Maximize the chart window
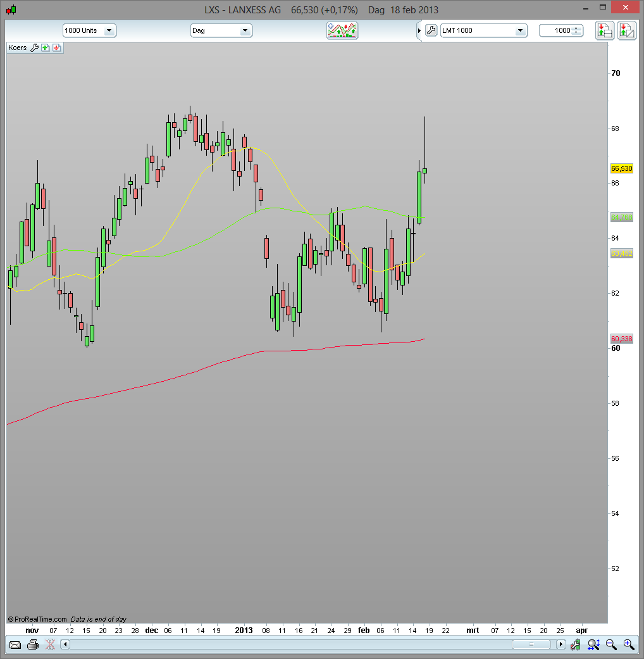The image size is (644, 659). tap(603, 8)
